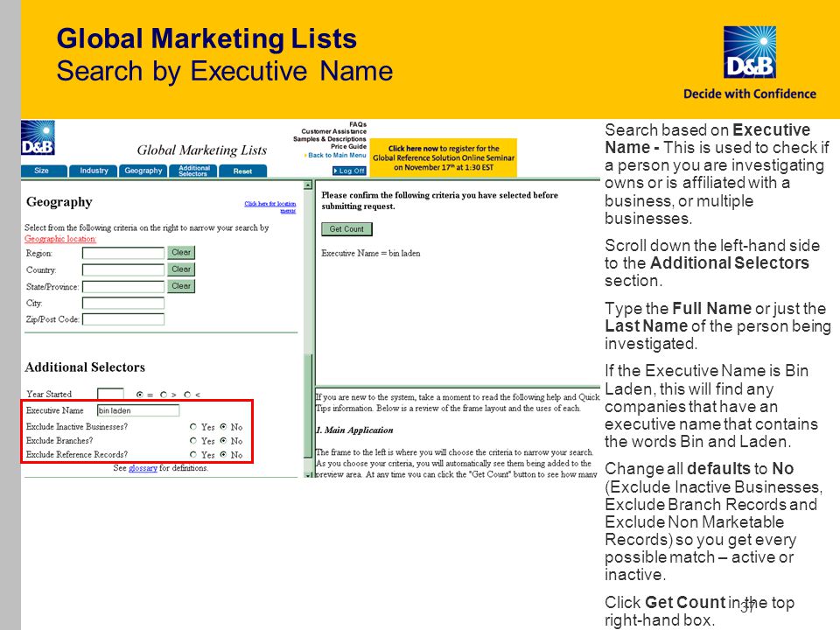Click the D&B logo in the application header
This screenshot has height=630, width=840.
[38, 137]
